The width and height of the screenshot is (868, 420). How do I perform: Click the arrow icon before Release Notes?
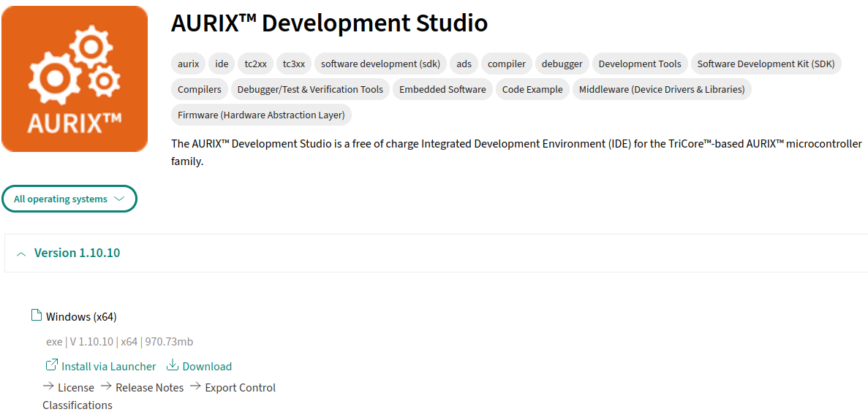point(106,386)
